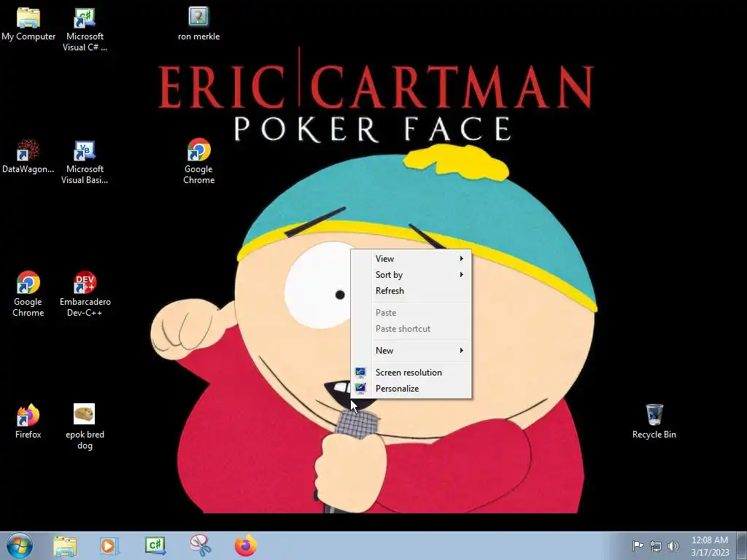Choose Screen resolution from context menu
This screenshot has height=560, width=747.
(x=411, y=373)
